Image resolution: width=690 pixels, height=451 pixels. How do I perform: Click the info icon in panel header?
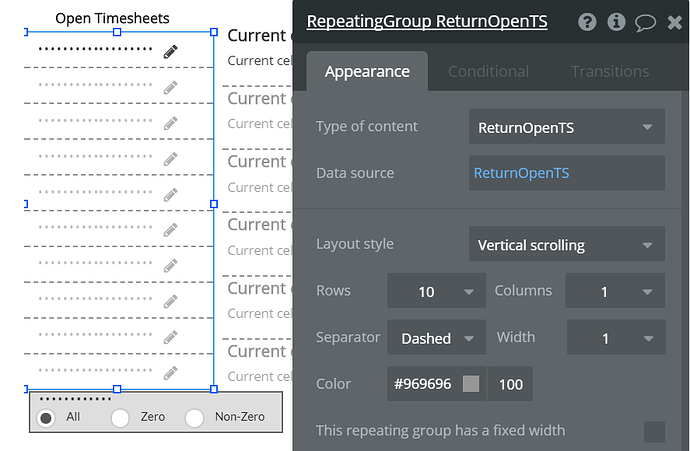coord(616,22)
